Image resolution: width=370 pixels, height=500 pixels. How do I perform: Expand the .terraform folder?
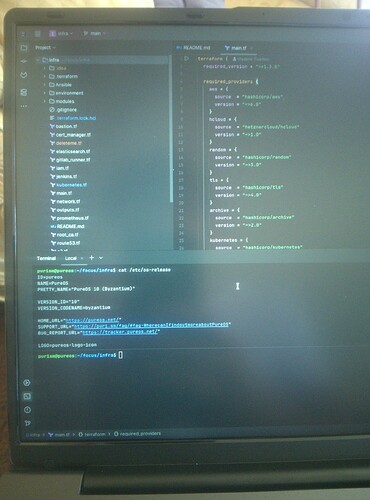(45, 76)
